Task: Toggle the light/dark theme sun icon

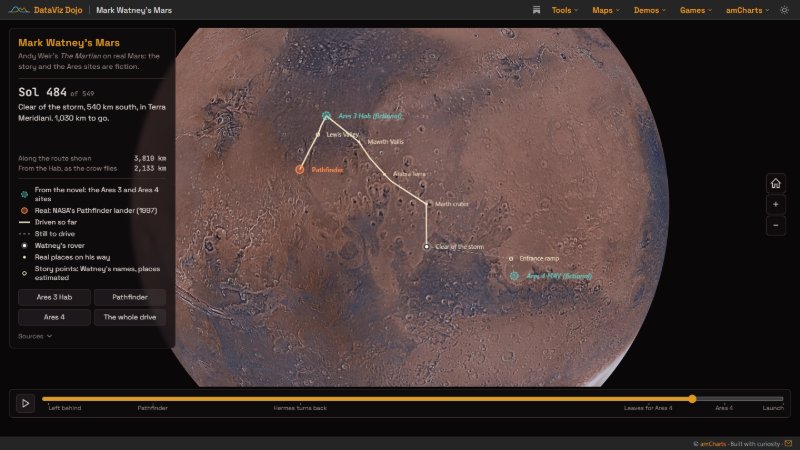Action: coord(784,10)
